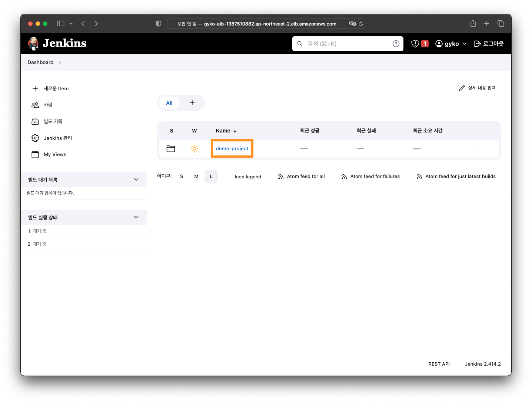Open the Icon legend link
Image resolution: width=532 pixels, height=403 pixels.
(x=248, y=177)
